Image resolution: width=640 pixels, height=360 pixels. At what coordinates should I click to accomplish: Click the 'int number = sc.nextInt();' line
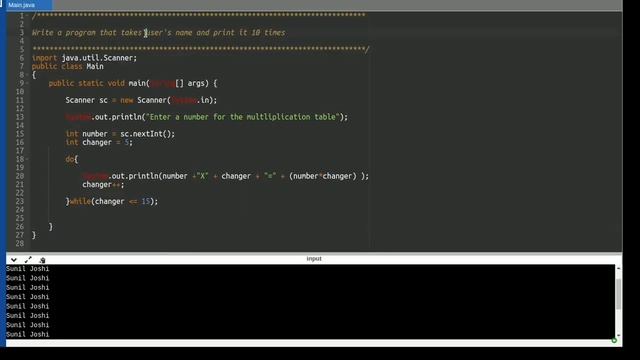click(x=120, y=134)
